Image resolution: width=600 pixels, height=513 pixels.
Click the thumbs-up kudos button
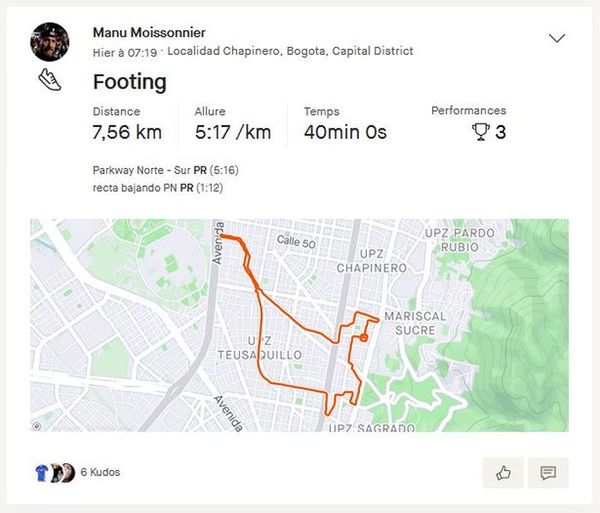[503, 473]
